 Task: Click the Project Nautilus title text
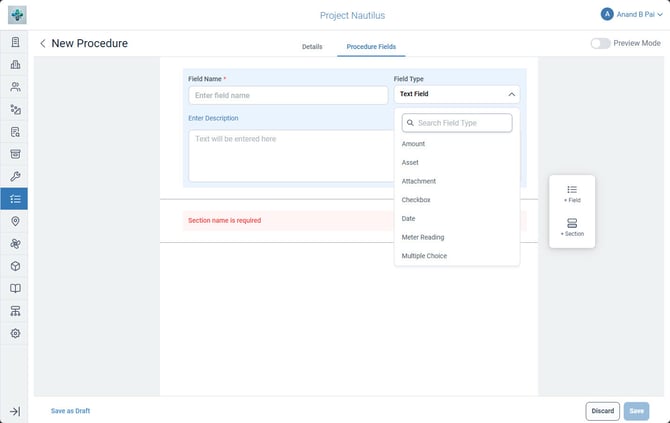click(x=353, y=15)
